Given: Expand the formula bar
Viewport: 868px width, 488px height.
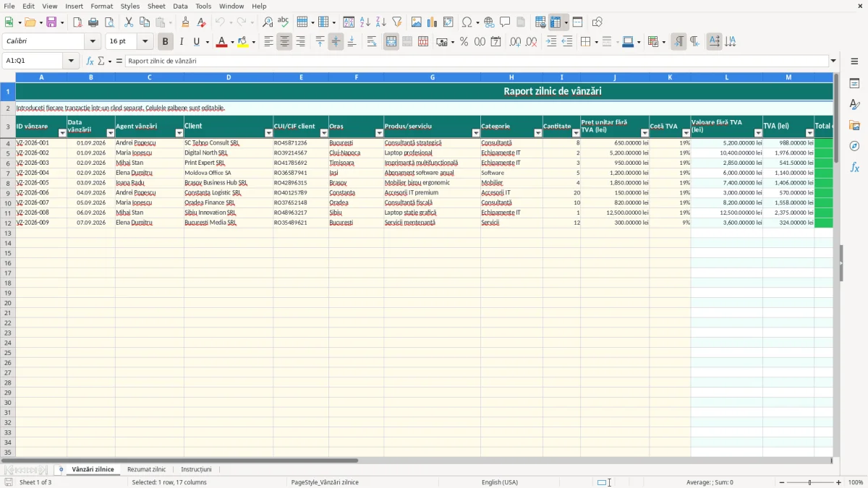Looking at the screenshot, I should pyautogui.click(x=833, y=61).
